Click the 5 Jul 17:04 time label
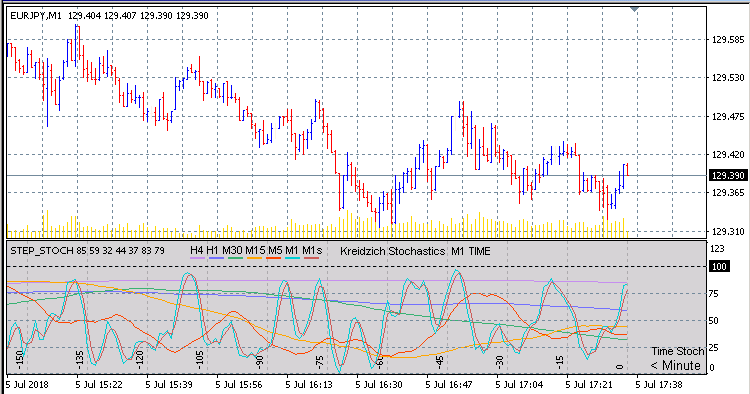This screenshot has width=750, height=394. tap(519, 384)
